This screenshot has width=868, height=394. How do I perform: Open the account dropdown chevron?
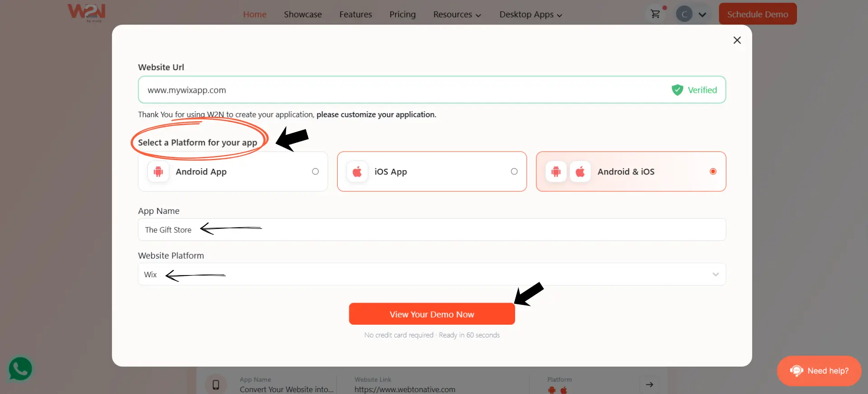pyautogui.click(x=702, y=14)
